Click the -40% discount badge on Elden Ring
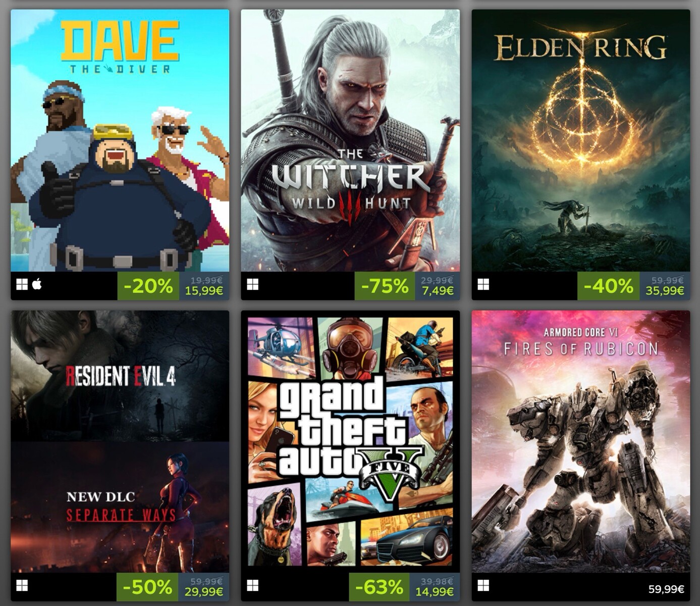 coord(608,286)
